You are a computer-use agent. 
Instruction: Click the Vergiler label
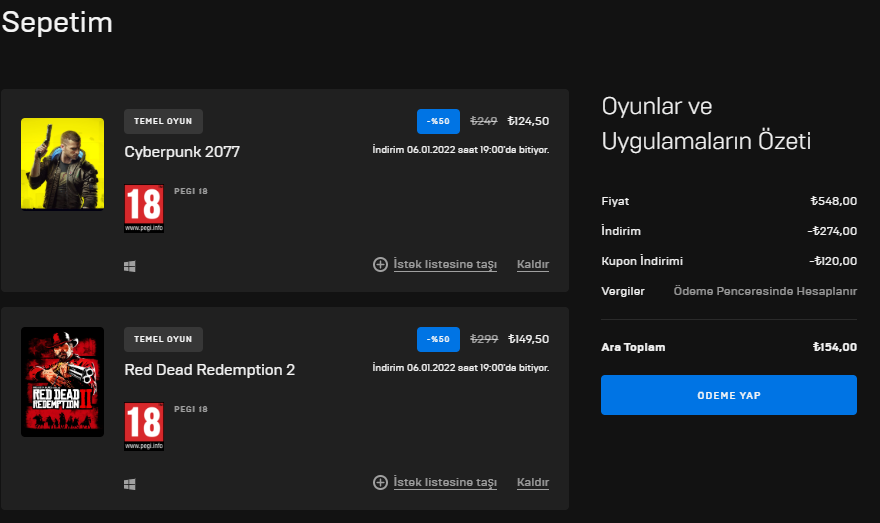click(x=623, y=291)
